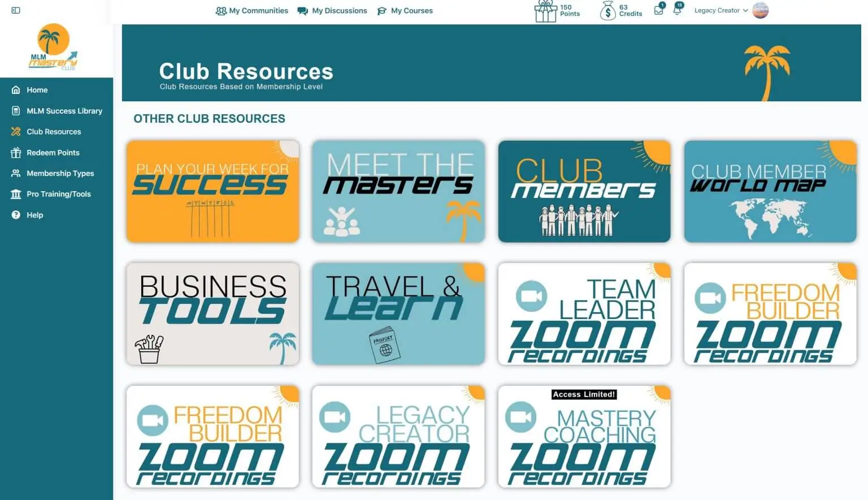
Task: Open Mastery Coaching Zoom Recordings card
Action: 584,437
